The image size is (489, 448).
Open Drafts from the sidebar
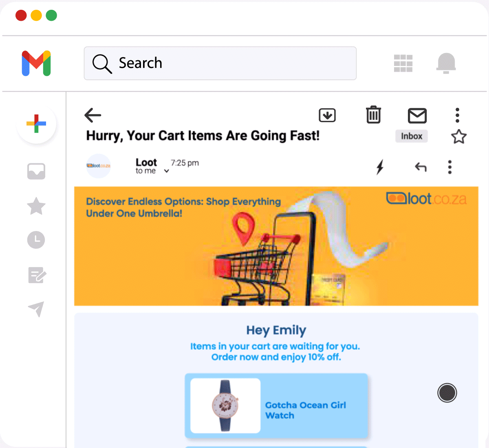[37, 275]
